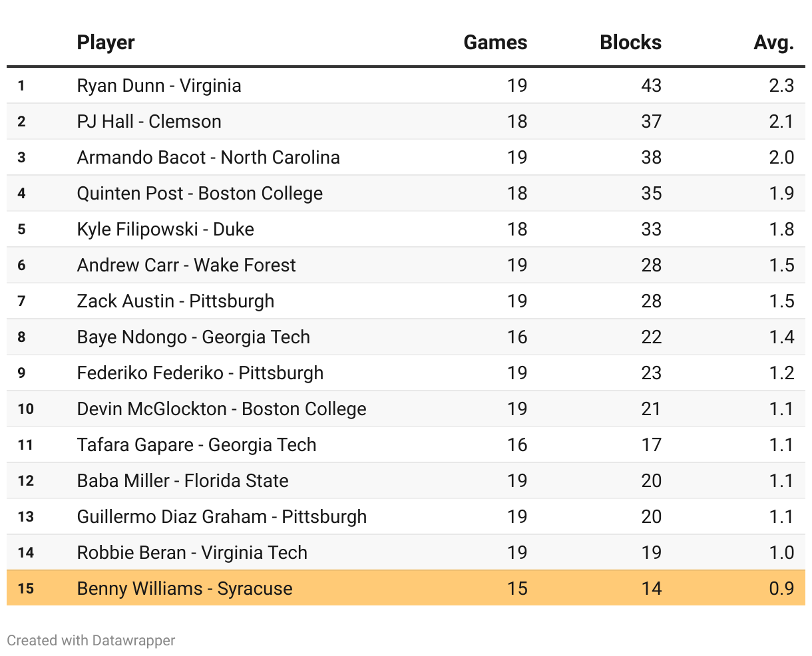Click Robbie Beran - Virginia Tech name
812x656 pixels.
click(192, 553)
